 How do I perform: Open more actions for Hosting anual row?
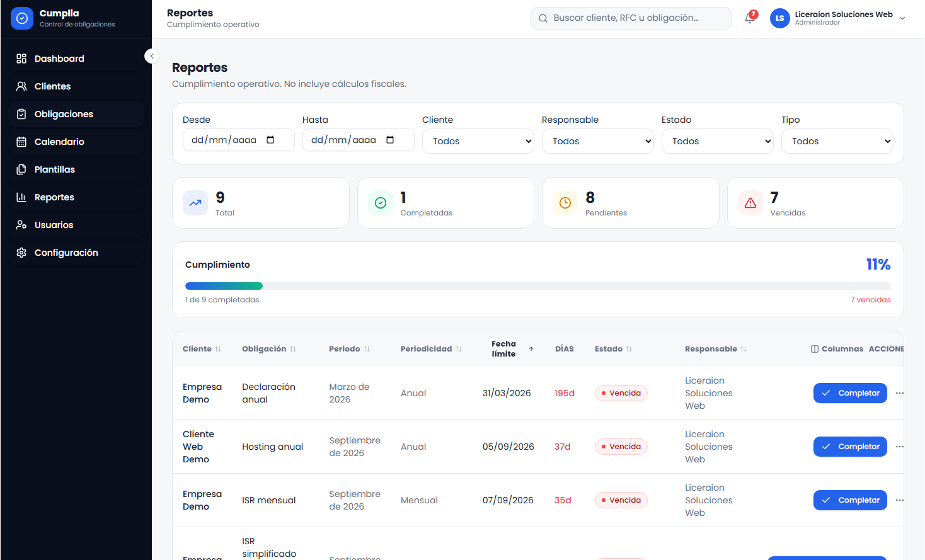tap(899, 447)
